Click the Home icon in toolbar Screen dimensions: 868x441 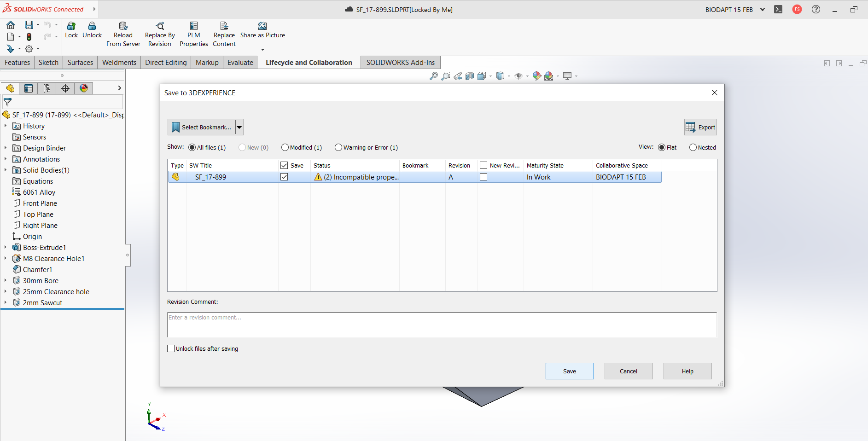tap(11, 25)
